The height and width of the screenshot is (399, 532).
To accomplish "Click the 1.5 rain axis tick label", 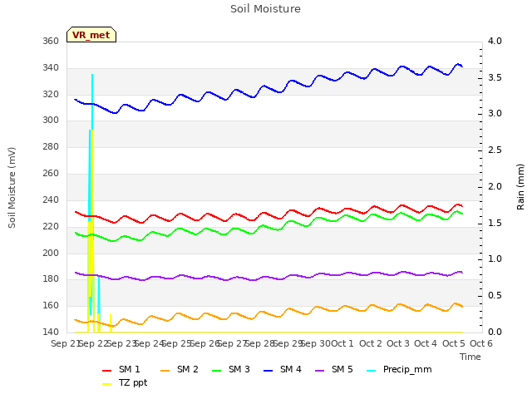I will tap(495, 224).
